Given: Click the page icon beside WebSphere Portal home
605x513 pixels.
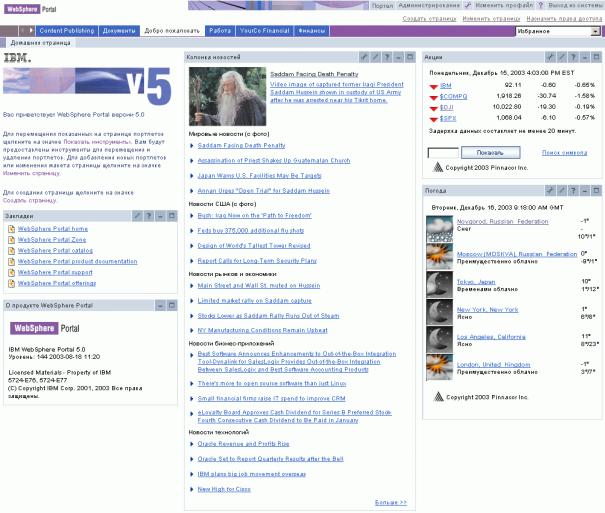Looking at the screenshot, I should [12, 229].
